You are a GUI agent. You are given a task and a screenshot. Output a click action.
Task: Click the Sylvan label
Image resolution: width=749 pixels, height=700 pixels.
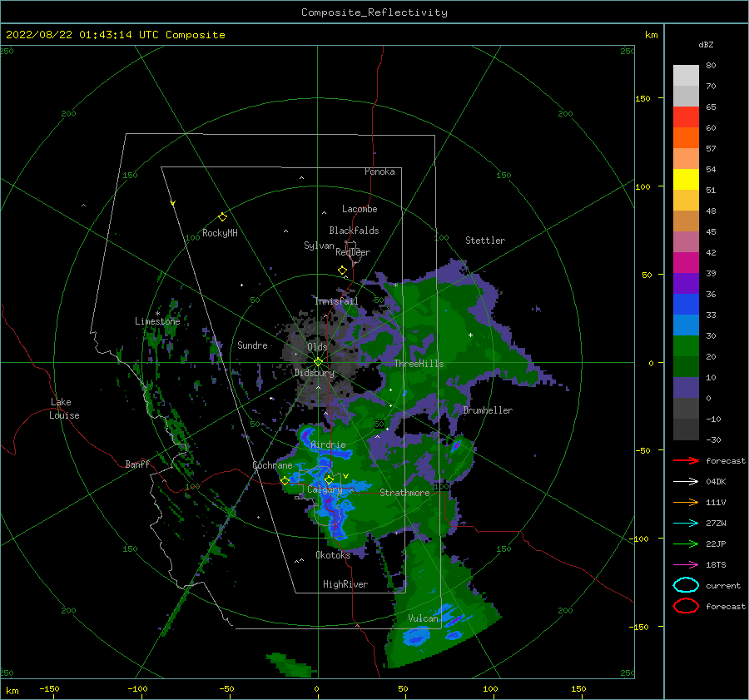click(x=319, y=246)
